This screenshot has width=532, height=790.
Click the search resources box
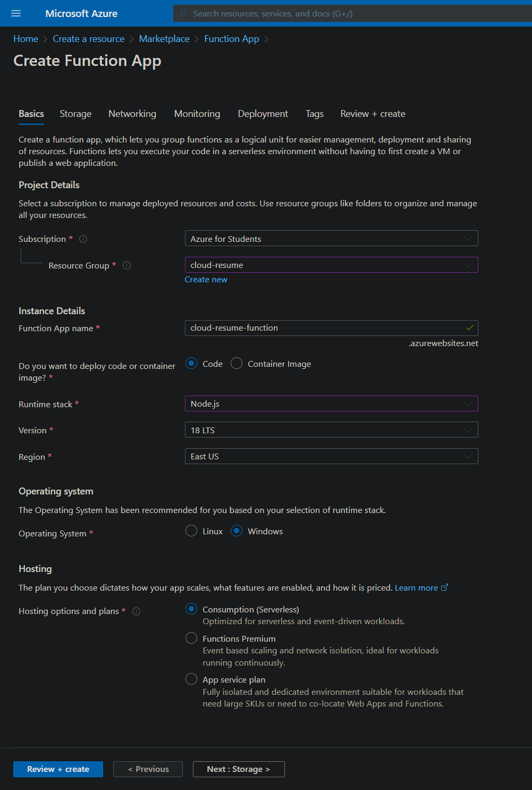[352, 13]
